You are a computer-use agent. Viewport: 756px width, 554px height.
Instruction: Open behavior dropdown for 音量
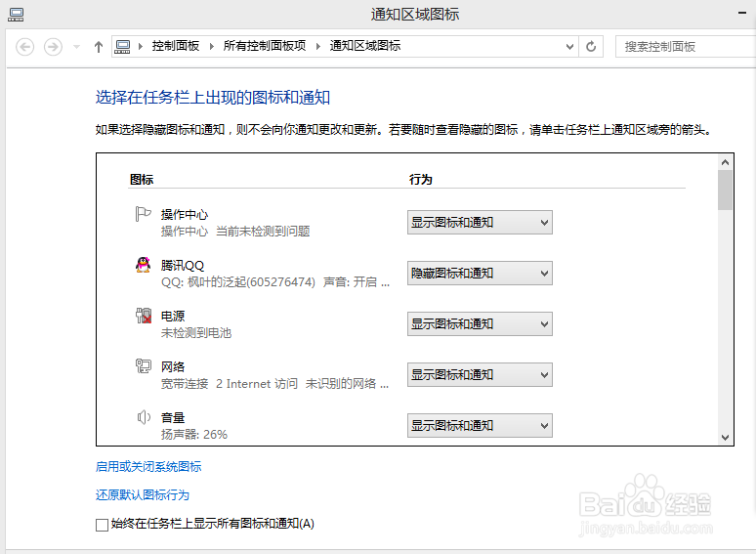coord(480,425)
